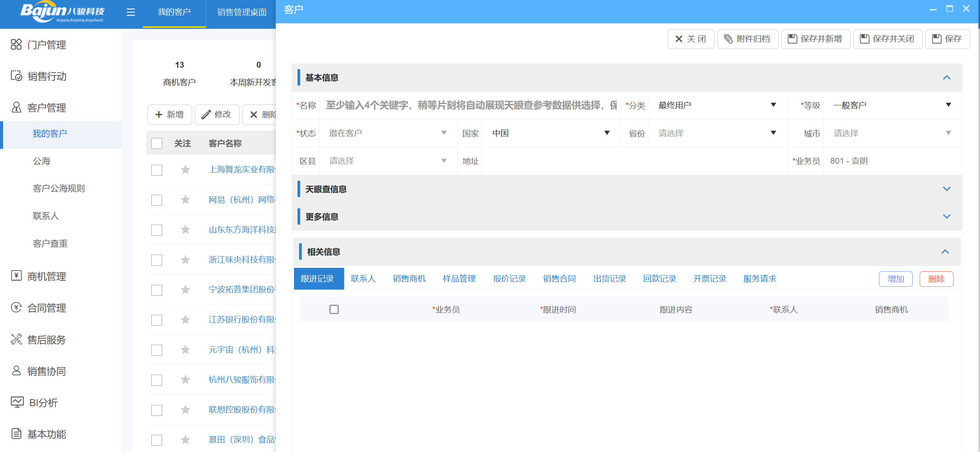Viewport: 980px width, 452px height.
Task: Switch to the 销售管理桌面 top tab
Action: (x=241, y=12)
